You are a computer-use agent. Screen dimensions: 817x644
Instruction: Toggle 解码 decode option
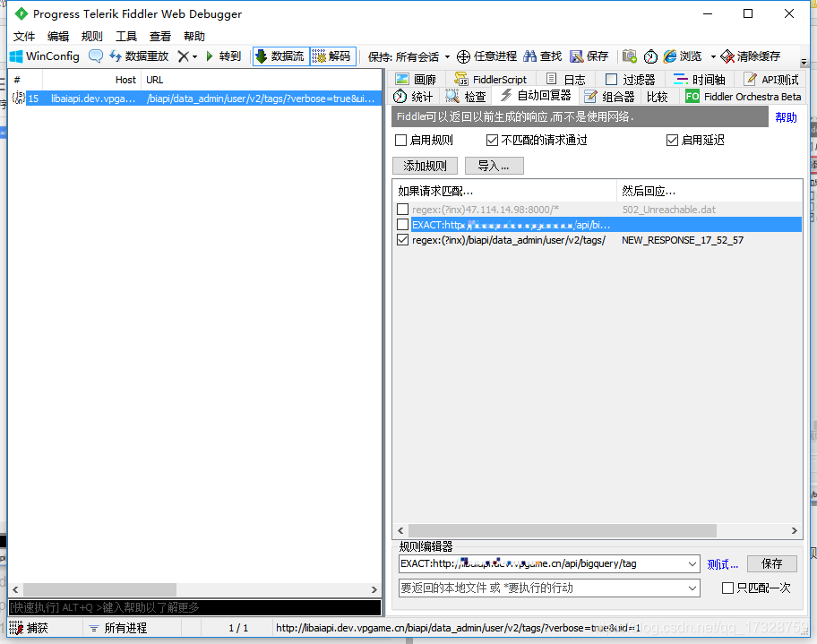[x=333, y=56]
